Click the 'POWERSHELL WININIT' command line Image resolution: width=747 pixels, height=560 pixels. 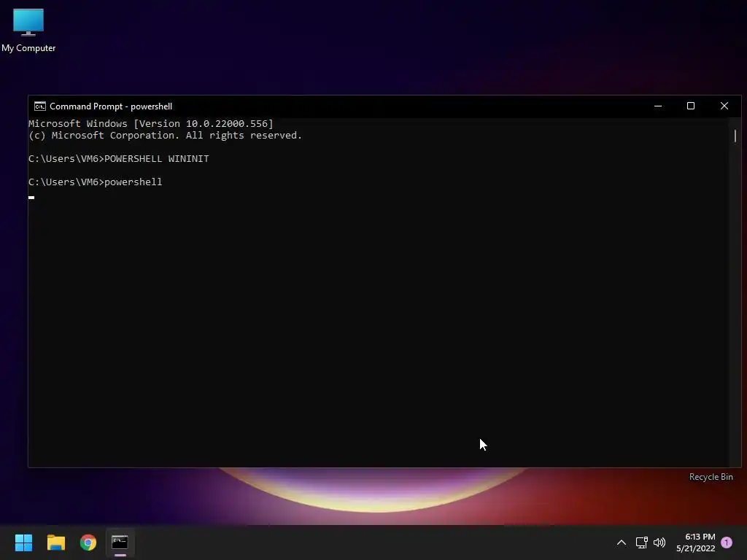click(119, 158)
